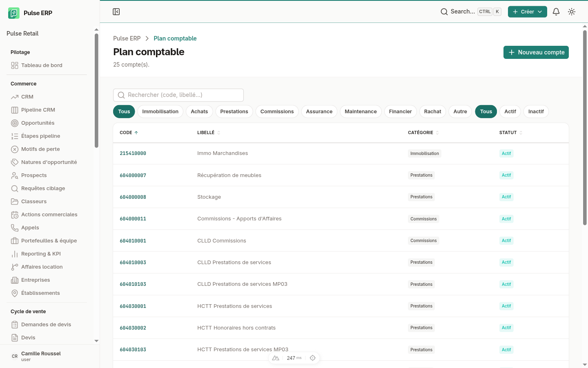
Task: Filter by Rachat category
Action: click(x=432, y=112)
